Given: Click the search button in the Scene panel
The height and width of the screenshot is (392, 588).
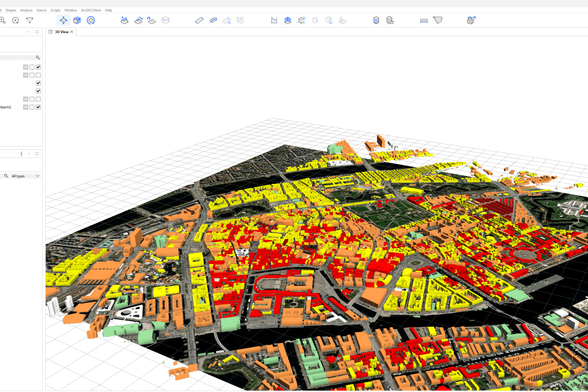Looking at the screenshot, I should coord(38,57).
